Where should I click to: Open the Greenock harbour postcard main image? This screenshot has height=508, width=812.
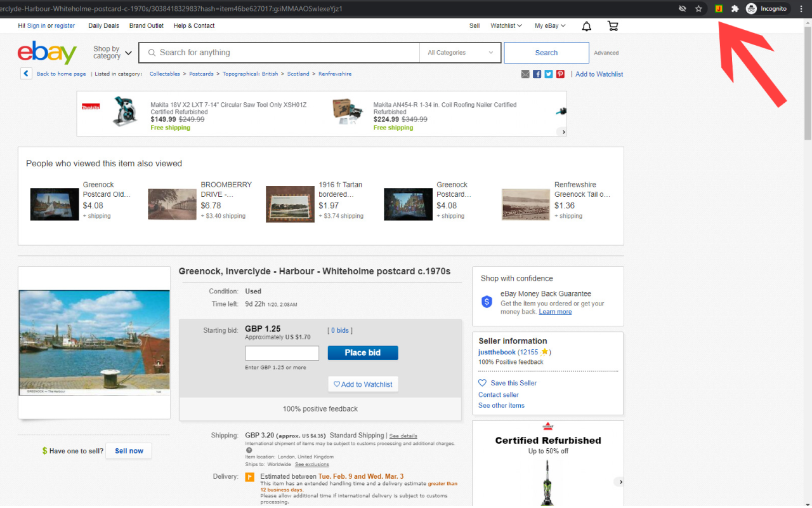coord(95,343)
